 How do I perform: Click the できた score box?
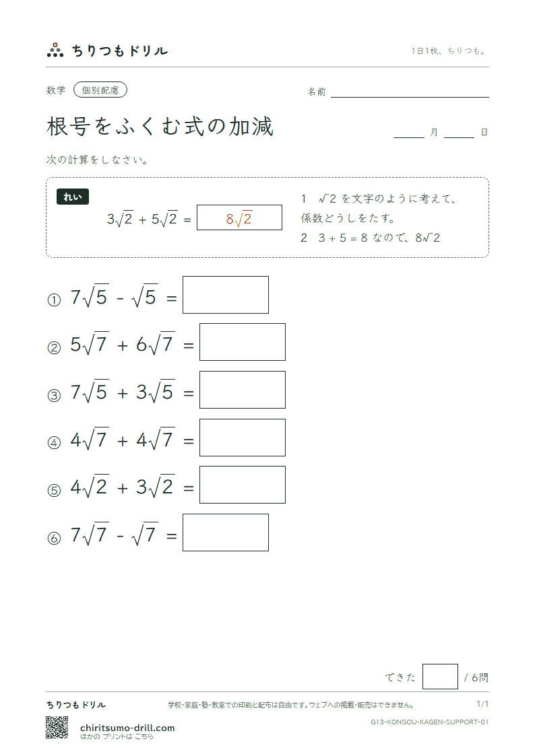[440, 677]
